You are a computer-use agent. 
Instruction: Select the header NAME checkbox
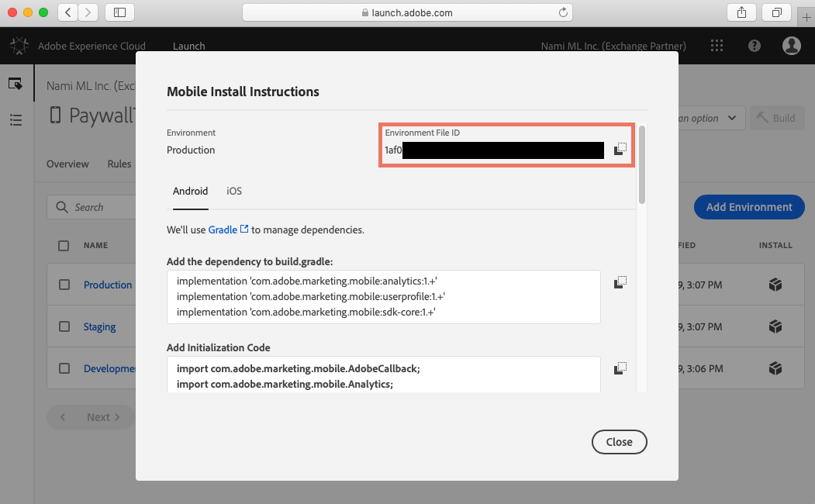pos(64,245)
